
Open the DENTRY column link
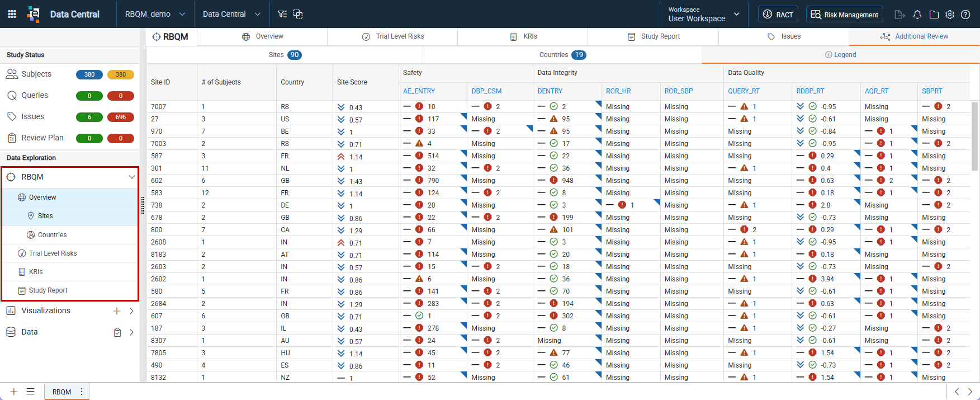[x=550, y=91]
